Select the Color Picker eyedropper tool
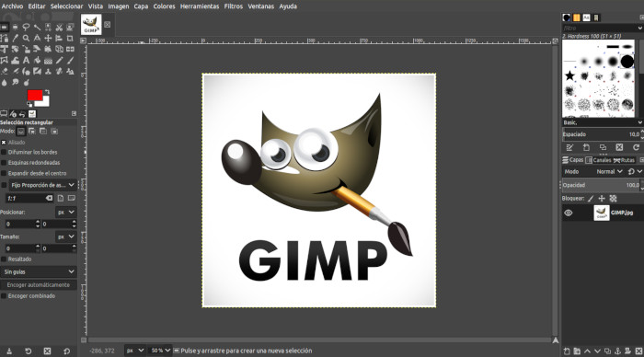Image resolution: width=644 pixels, height=357 pixels. click(15, 39)
